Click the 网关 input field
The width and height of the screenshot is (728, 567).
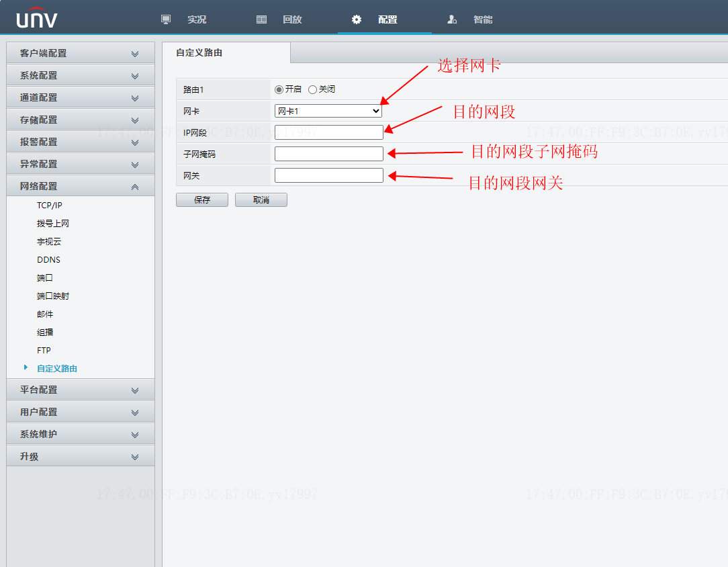tap(328, 175)
